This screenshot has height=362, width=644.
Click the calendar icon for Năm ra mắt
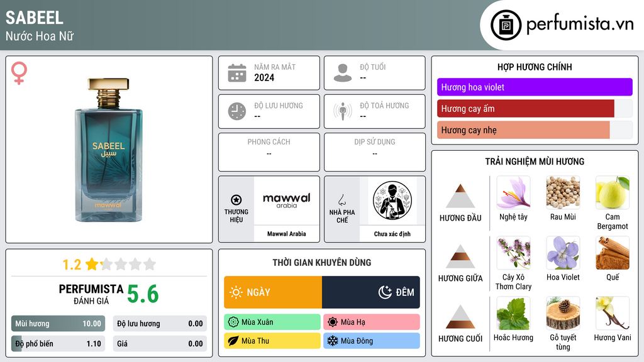(x=237, y=73)
